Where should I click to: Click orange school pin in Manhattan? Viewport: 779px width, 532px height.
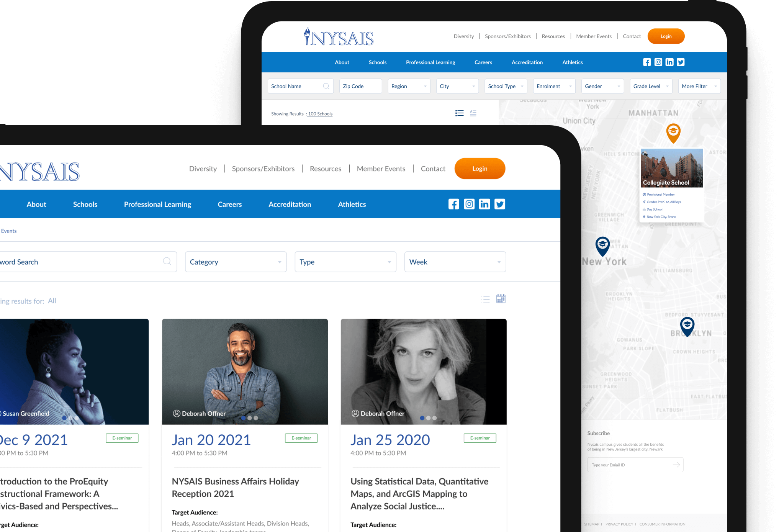point(673,133)
